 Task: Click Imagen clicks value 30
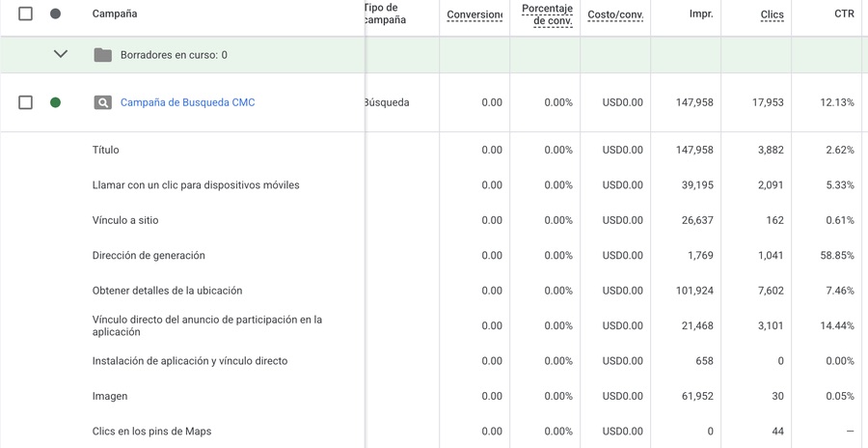tap(777, 396)
